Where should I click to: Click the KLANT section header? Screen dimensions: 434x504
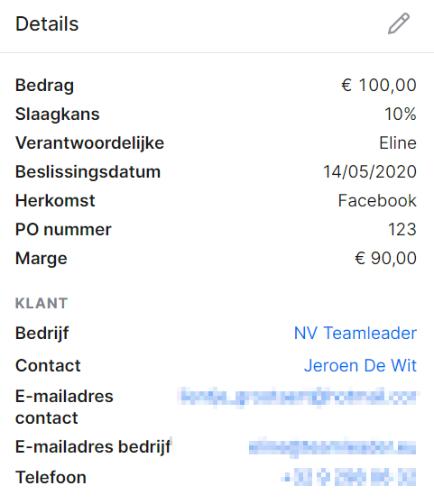(x=42, y=304)
